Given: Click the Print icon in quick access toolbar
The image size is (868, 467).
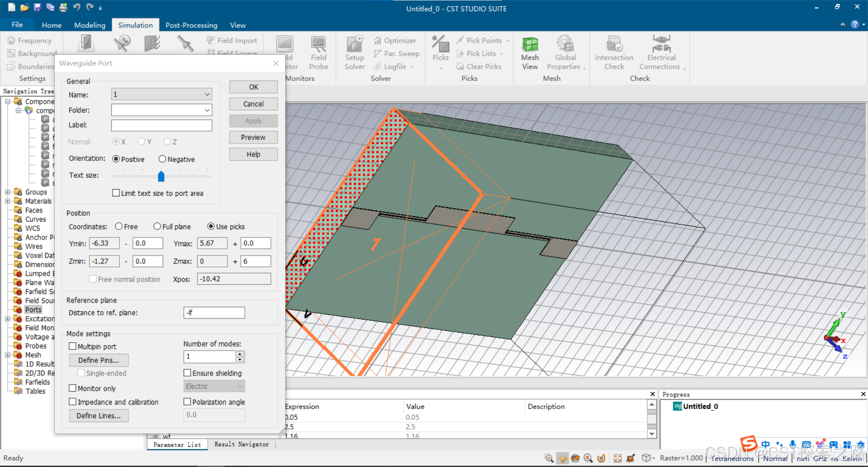Looking at the screenshot, I should (63, 7).
